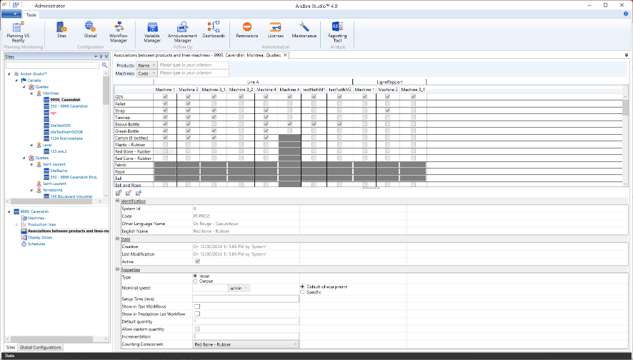Expand Production lines node arrow

[x=17, y=224]
